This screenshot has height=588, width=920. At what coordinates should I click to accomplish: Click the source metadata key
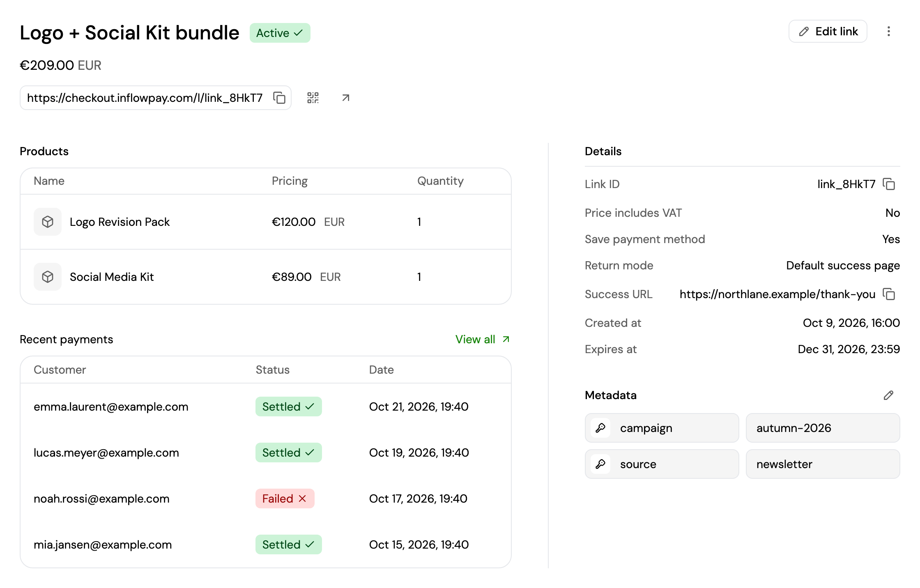point(662,464)
